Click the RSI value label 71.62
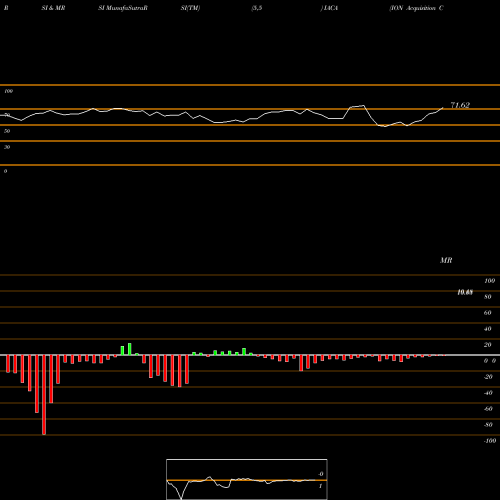The height and width of the screenshot is (500, 500). [x=460, y=105]
